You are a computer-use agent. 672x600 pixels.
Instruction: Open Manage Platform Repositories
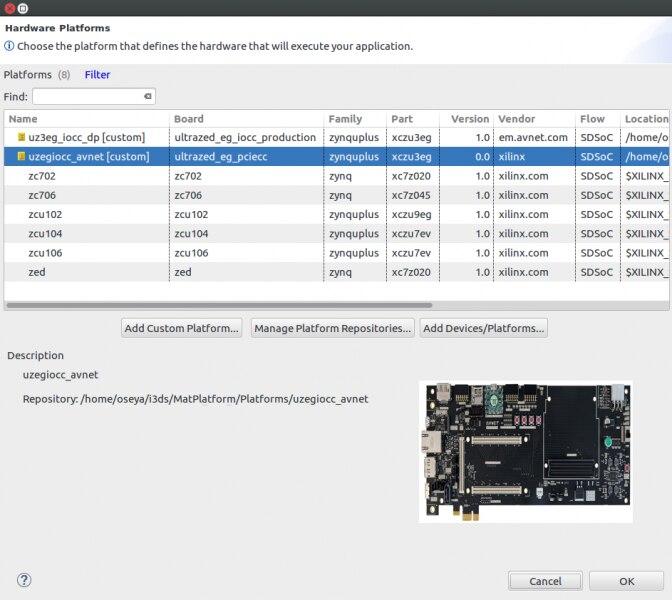pos(332,328)
